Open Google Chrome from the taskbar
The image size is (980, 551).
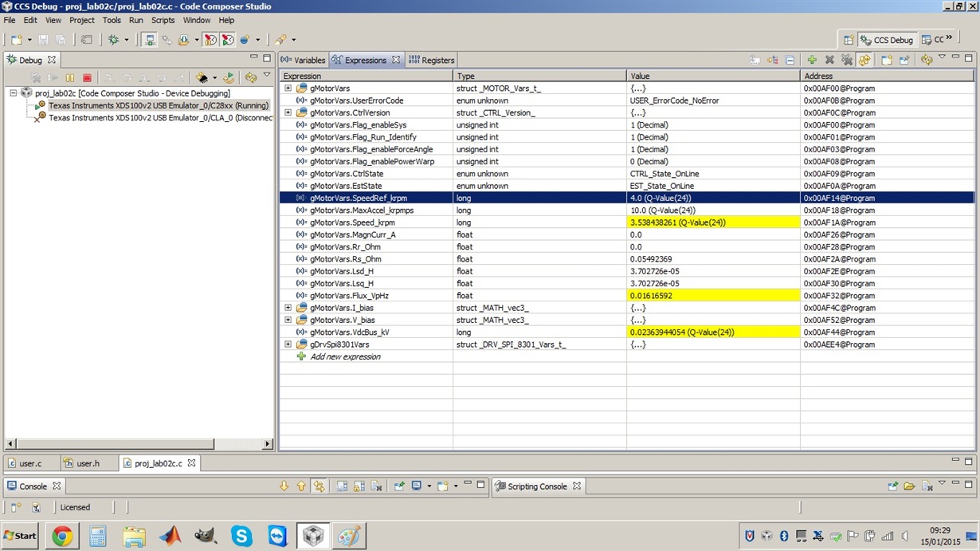(x=62, y=536)
